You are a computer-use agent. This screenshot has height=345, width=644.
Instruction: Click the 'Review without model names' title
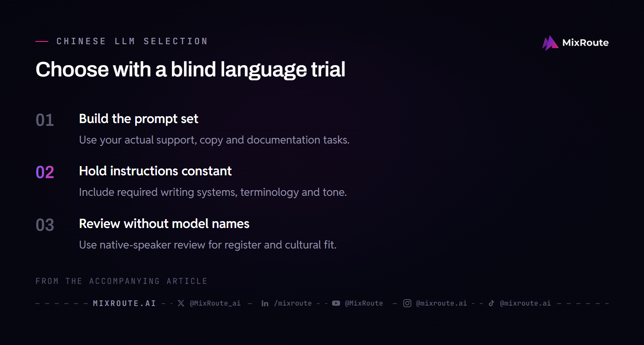(164, 224)
